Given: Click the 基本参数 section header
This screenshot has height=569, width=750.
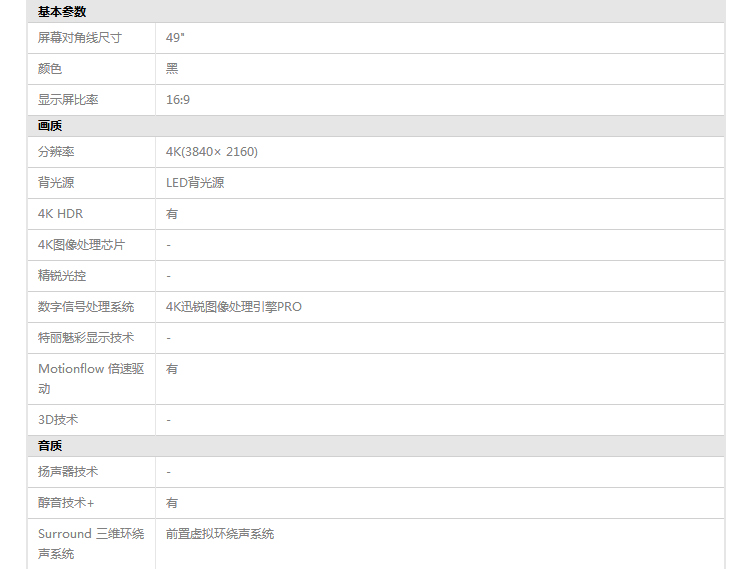Looking at the screenshot, I should tap(62, 12).
